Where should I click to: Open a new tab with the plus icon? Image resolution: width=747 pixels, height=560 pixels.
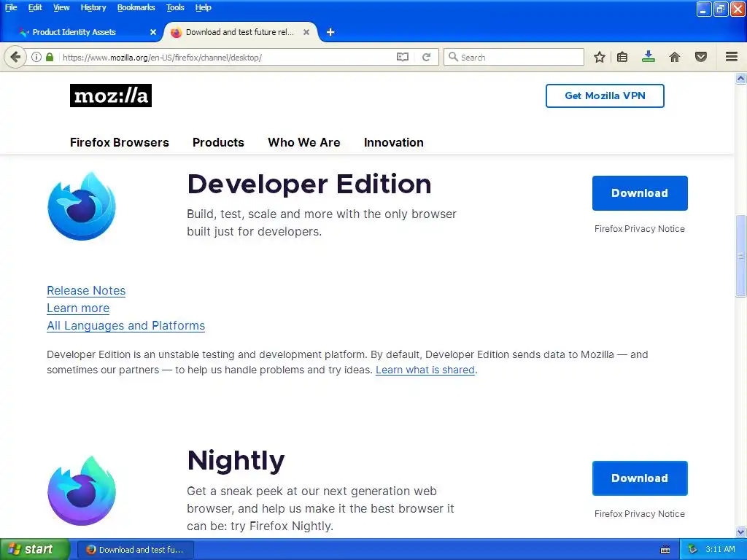tap(330, 32)
